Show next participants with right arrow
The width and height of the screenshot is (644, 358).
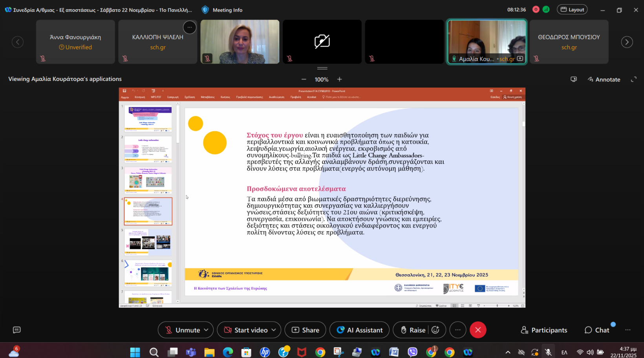pyautogui.click(x=627, y=42)
